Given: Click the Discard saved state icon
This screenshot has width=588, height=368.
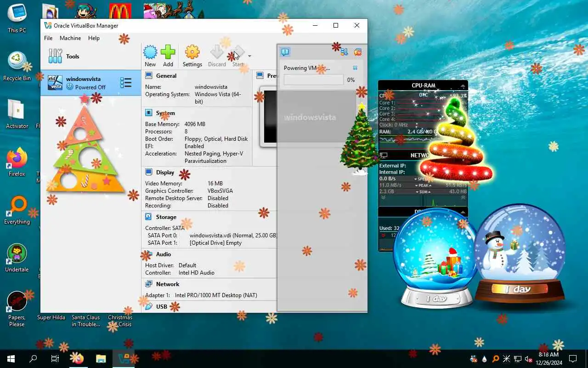Looking at the screenshot, I should 217,52.
